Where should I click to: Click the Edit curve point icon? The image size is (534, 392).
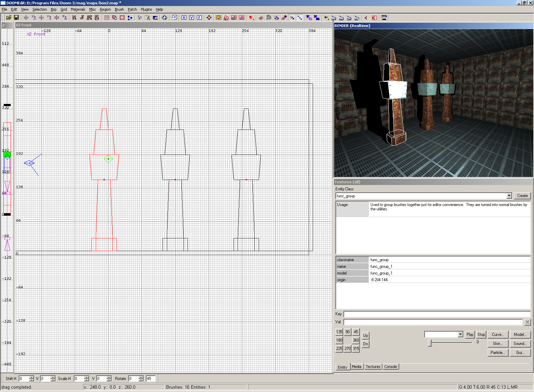click(333, 18)
